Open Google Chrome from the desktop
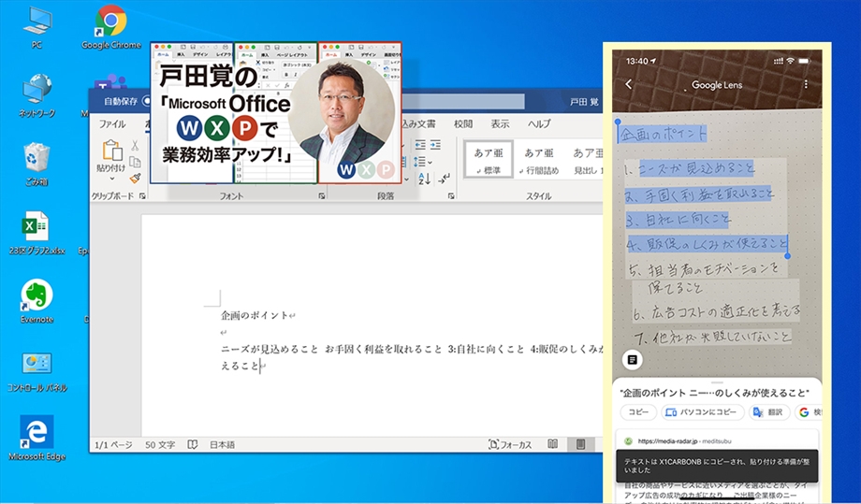Viewport: 861px width, 504px height. (111, 27)
